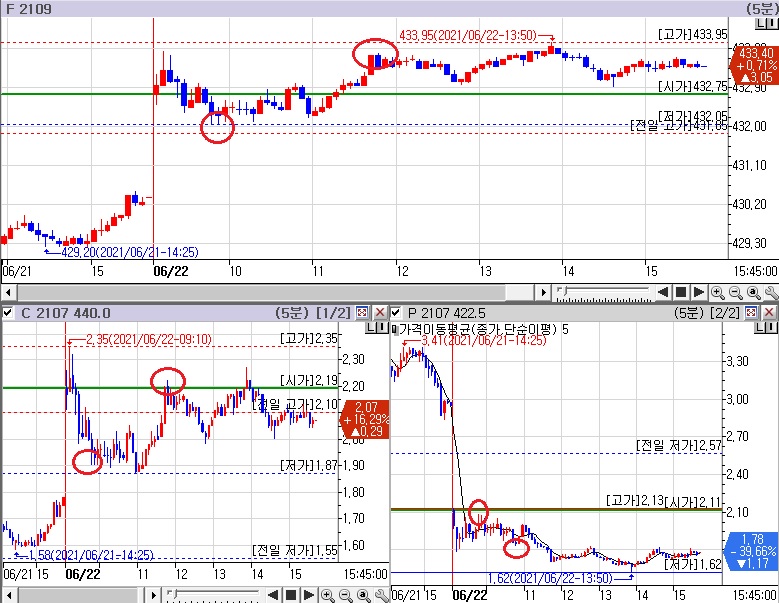This screenshot has height=603, width=779.
Task: Close the C 2107 440.0 chart panel
Action: tap(380, 312)
